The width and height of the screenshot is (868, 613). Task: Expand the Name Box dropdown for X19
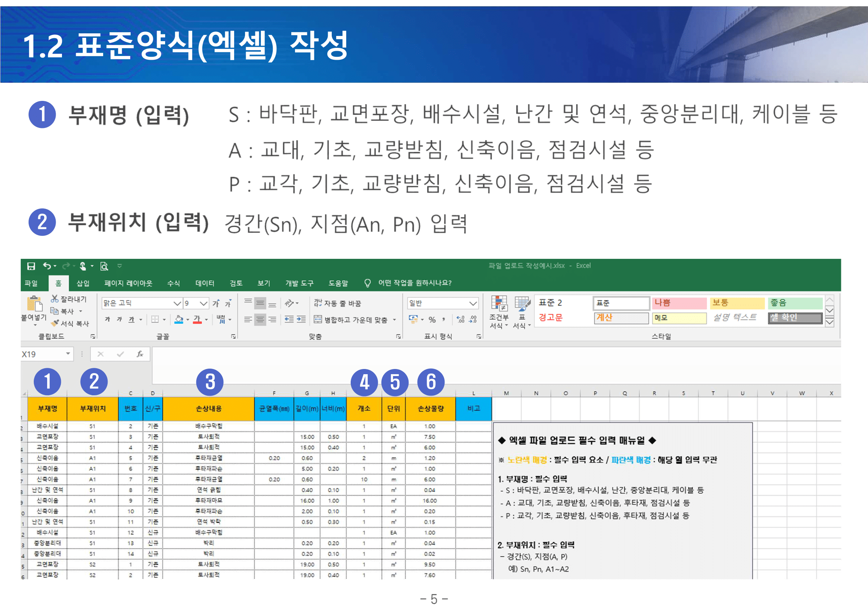coord(68,354)
